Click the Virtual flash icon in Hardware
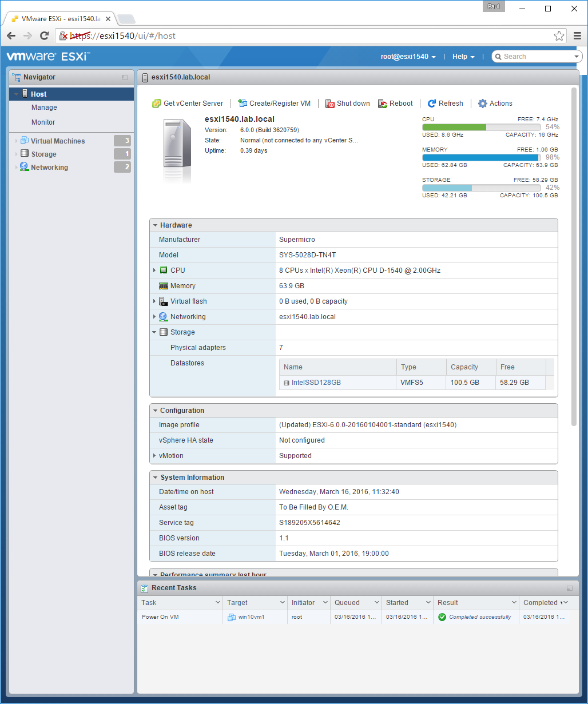The image size is (588, 704). (164, 301)
